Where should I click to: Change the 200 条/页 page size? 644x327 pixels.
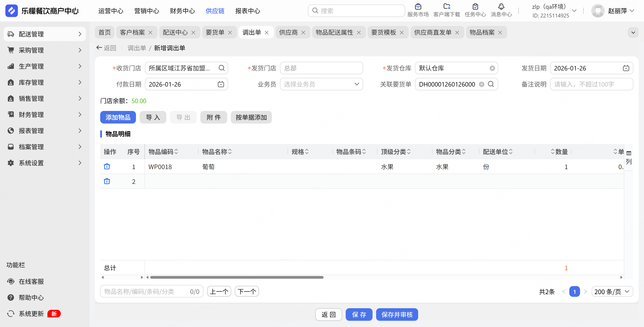pyautogui.click(x=612, y=292)
